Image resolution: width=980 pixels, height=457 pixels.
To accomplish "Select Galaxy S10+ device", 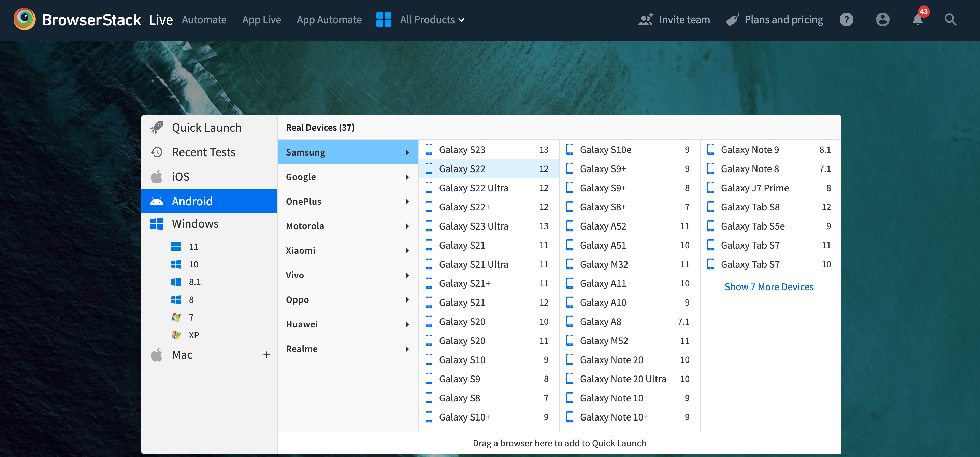I will point(489,417).
